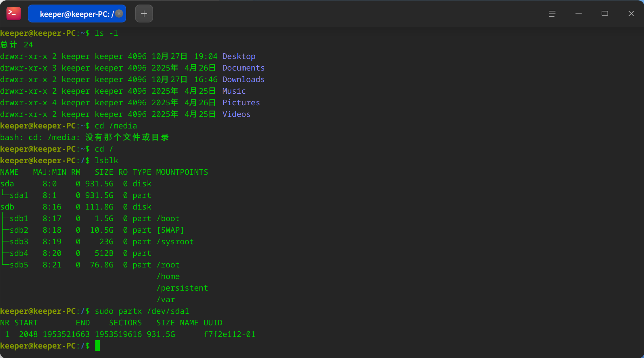Click the [SWAP] mountpoint text
Screen dimensions: 644x358
click(x=170, y=230)
